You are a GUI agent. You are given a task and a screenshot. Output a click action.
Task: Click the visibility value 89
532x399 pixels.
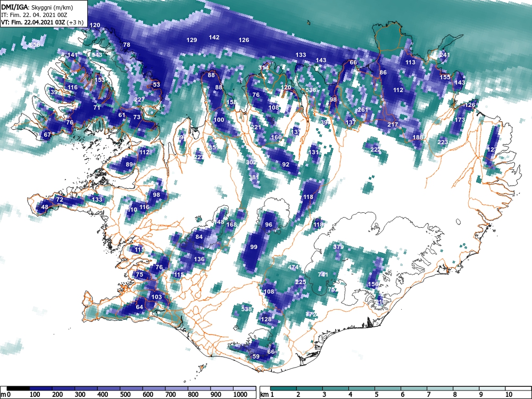[x=129, y=164]
